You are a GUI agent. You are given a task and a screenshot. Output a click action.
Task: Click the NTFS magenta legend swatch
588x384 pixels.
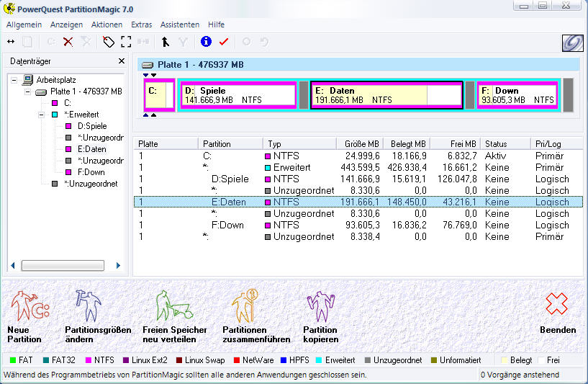point(89,360)
